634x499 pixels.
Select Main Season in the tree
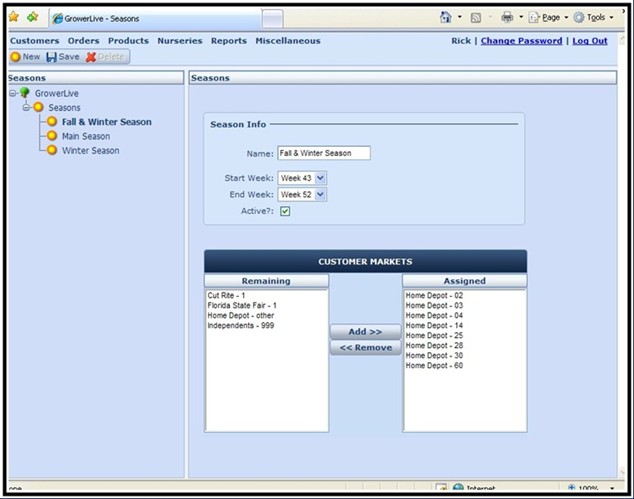pyautogui.click(x=85, y=136)
